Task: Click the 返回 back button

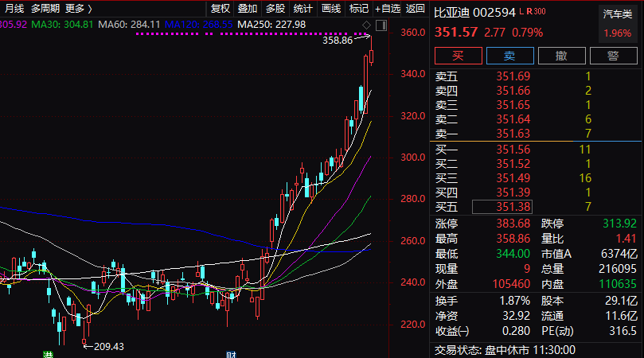Action: (415, 8)
